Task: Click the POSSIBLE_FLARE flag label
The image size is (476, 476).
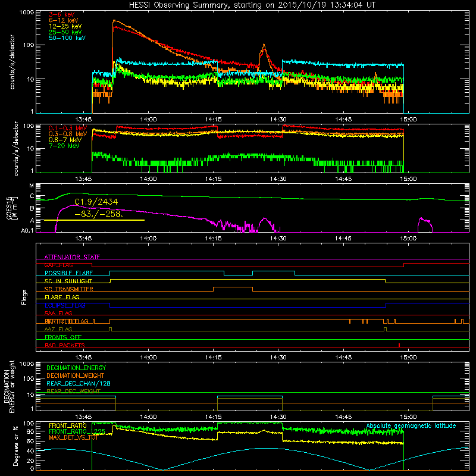Action: (68, 273)
